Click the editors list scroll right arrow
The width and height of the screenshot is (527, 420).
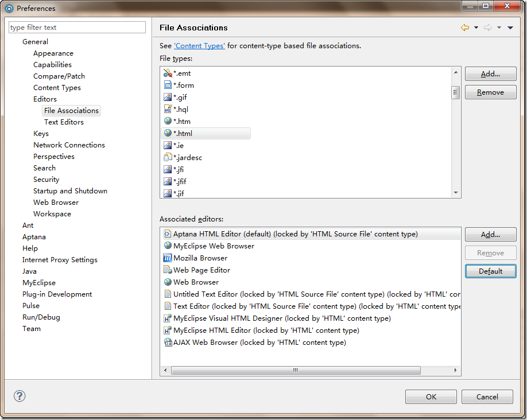(x=455, y=370)
